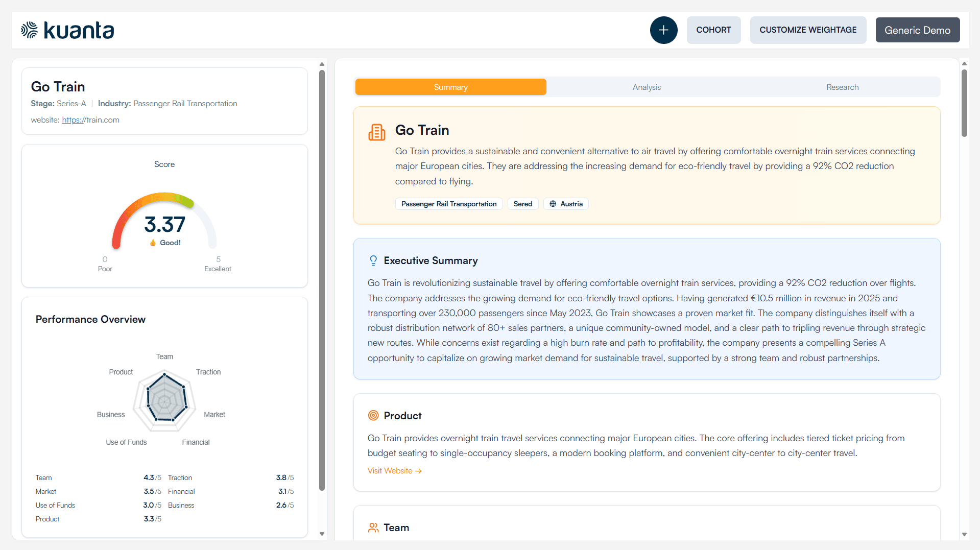
Task: Click the Kuanta logo
Action: tap(67, 30)
